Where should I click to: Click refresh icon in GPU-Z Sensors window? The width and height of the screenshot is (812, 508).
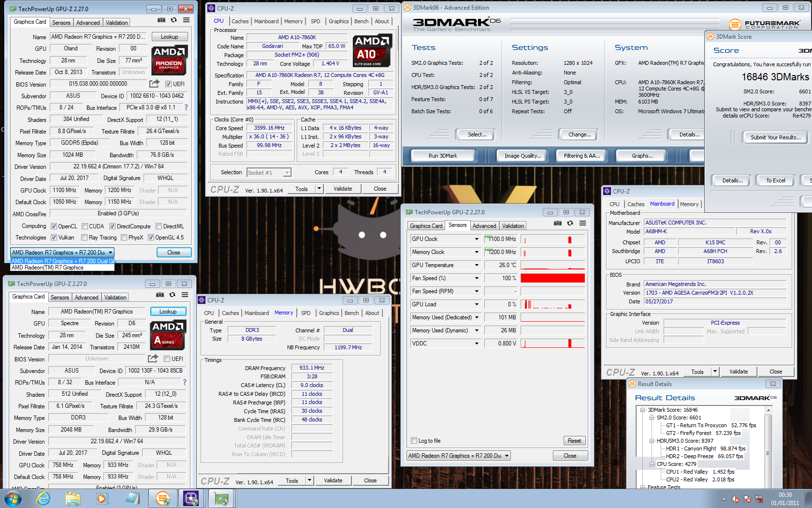pos(570,224)
